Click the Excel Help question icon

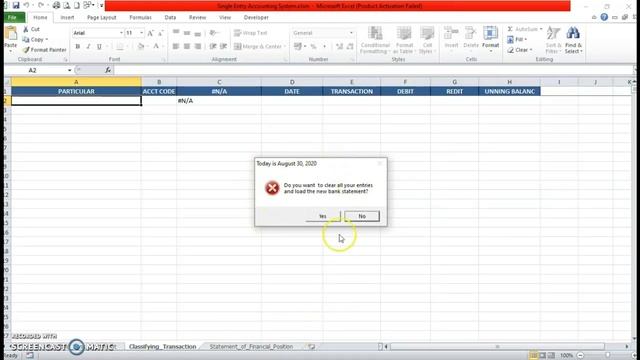(x=604, y=17)
